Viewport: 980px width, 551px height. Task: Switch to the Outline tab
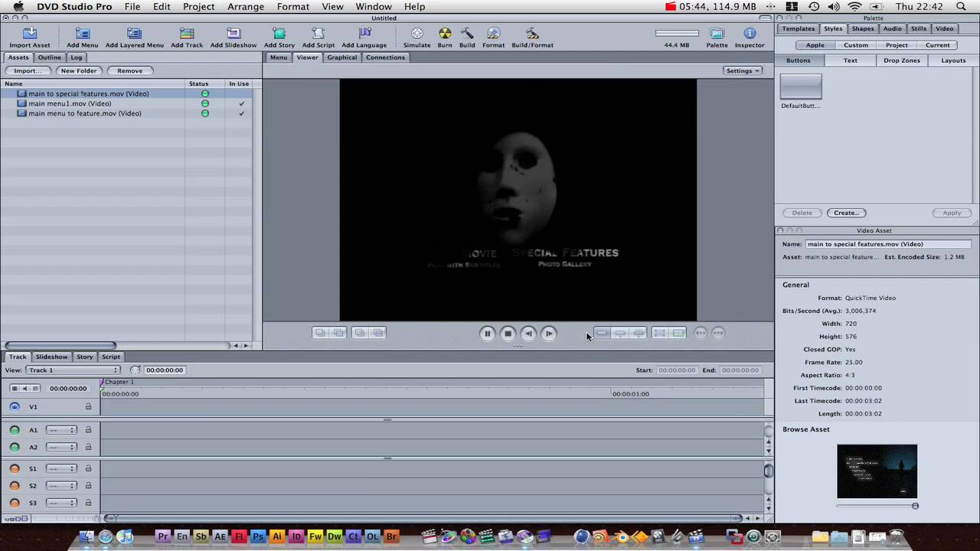(x=50, y=57)
